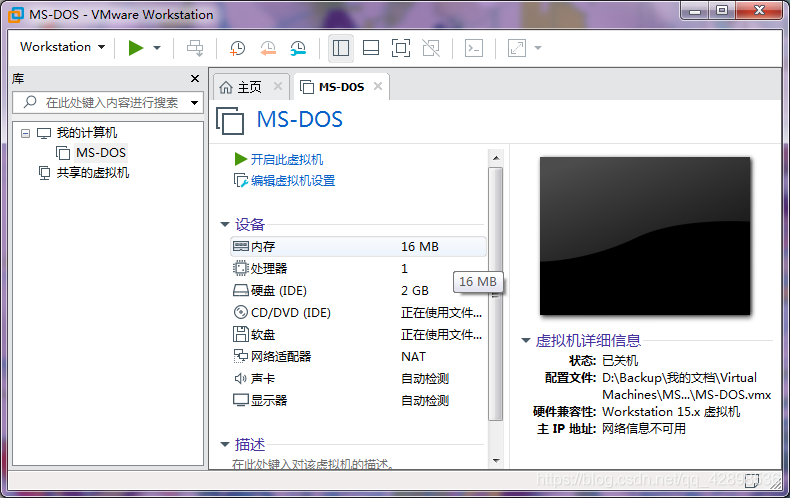Collapse the 描述 section
Image resolution: width=790 pixels, height=498 pixels.
coord(225,444)
